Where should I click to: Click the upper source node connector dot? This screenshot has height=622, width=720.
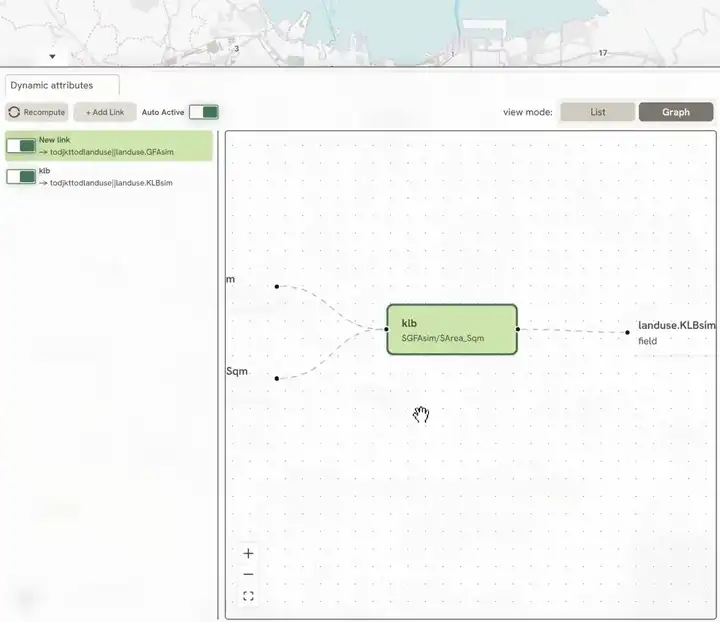pyautogui.click(x=276, y=286)
